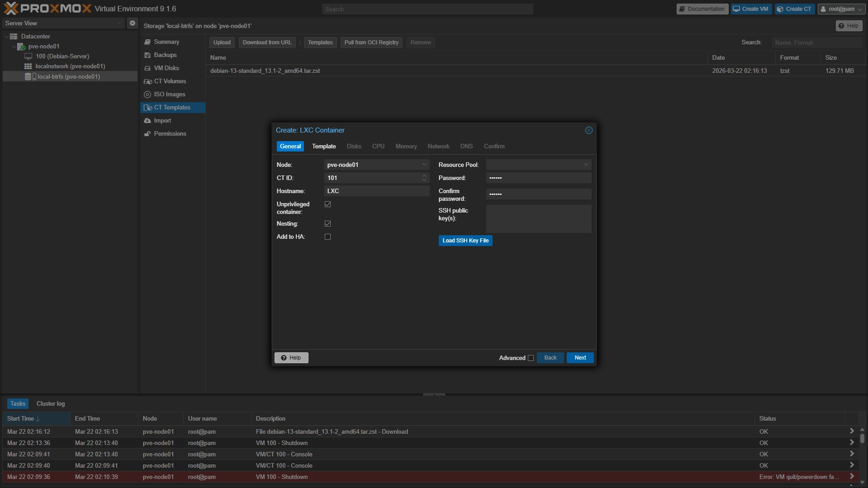This screenshot has width=868, height=488.
Task: Increase the CT ID spinner
Action: point(424,175)
